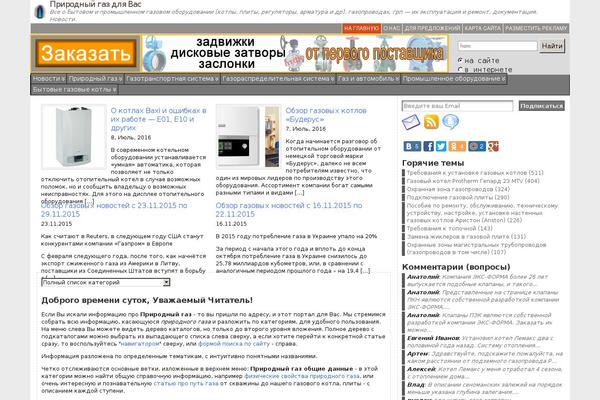Focus the 'Введите ваш Email' field
Image resolution: width=600 pixels, height=400 pixels.
457,106
